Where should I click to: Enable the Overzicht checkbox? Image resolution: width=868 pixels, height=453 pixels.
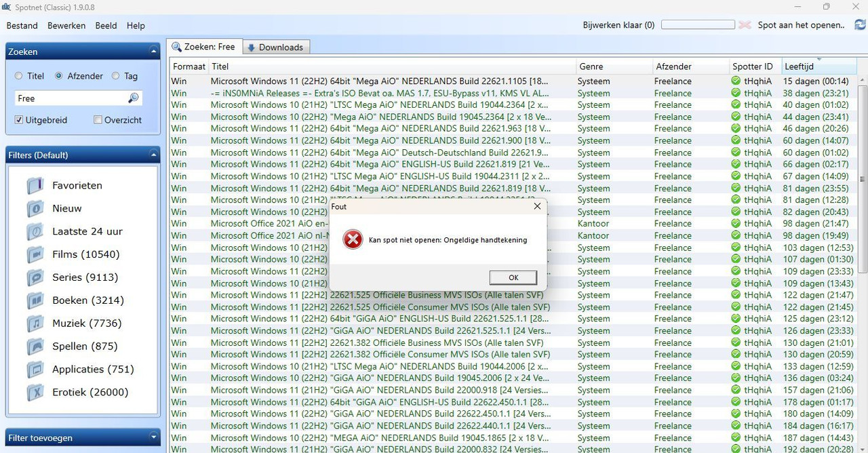tap(98, 120)
